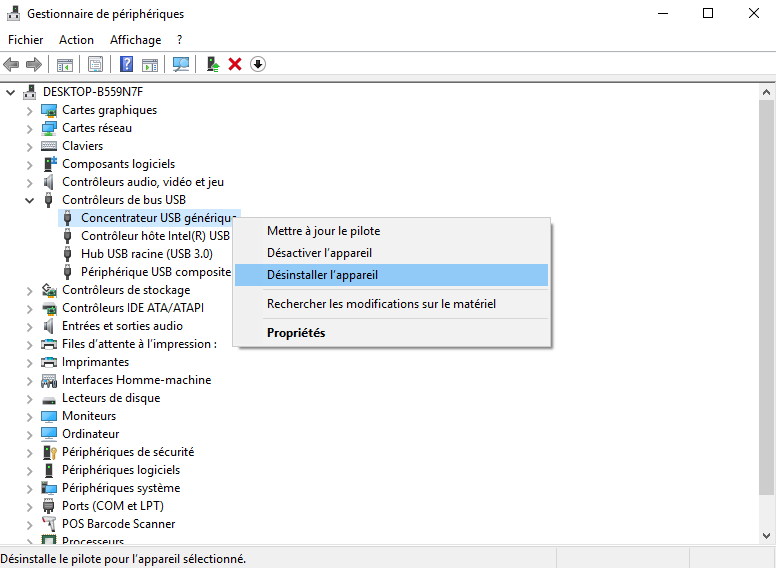Image resolution: width=776 pixels, height=568 pixels.
Task: Click the Back arrow in the toolbar
Action: (x=12, y=64)
